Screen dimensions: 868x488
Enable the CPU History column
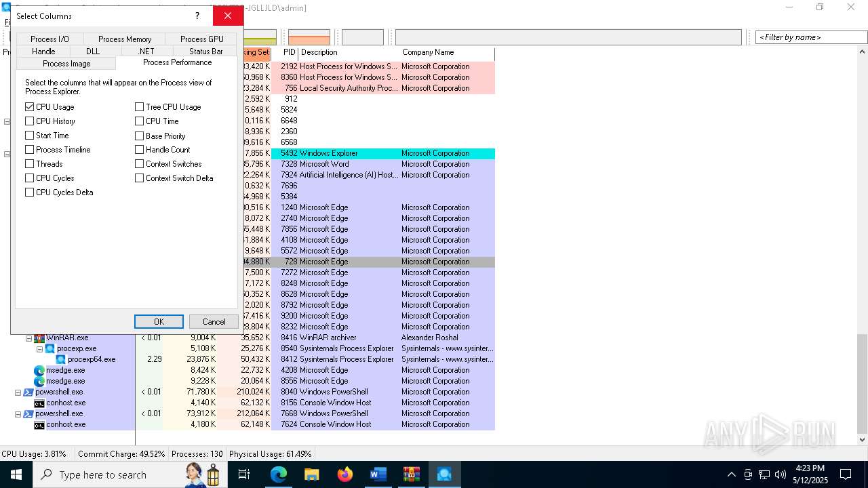(x=29, y=121)
